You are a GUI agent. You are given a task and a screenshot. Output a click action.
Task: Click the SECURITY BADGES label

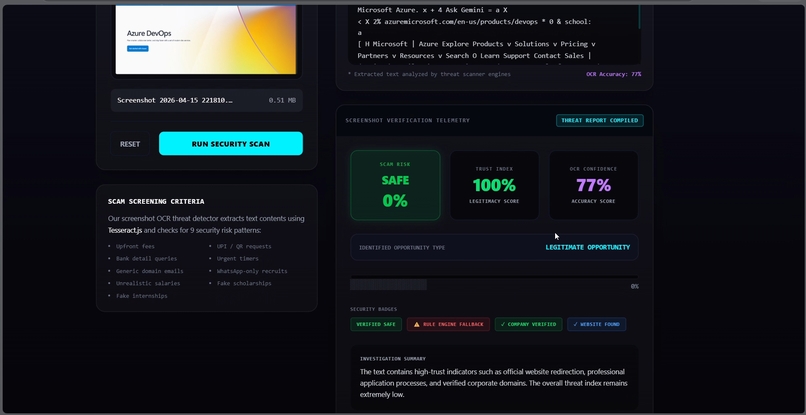point(374,309)
